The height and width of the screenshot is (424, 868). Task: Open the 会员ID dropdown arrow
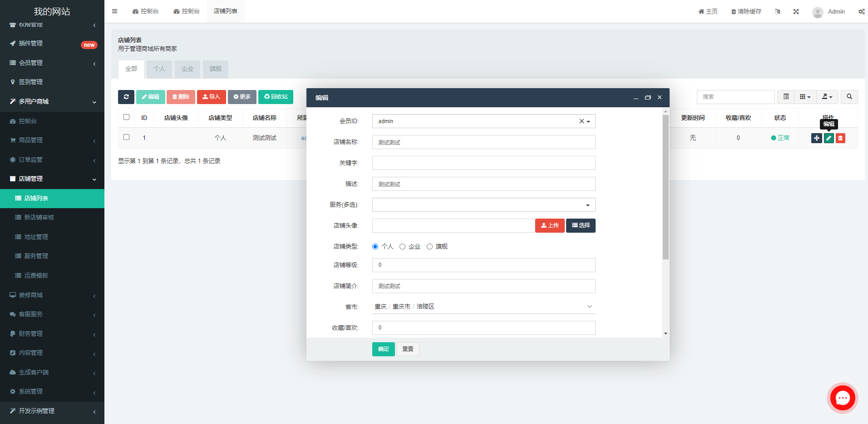pos(588,122)
